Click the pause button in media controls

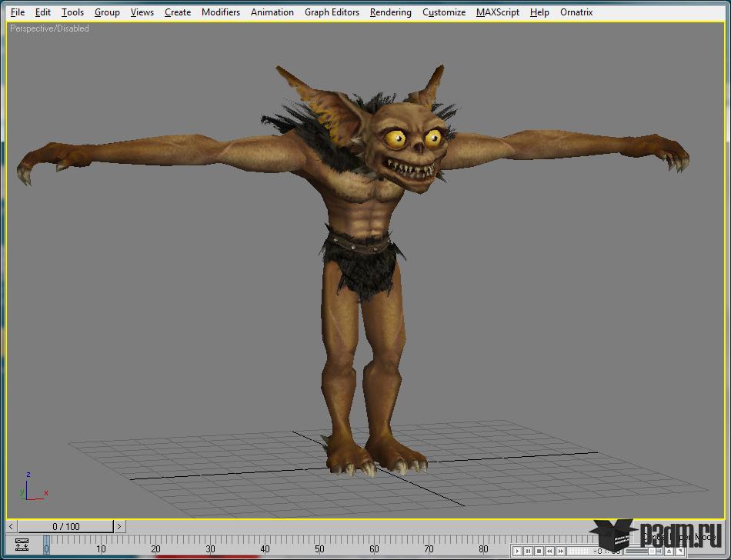pos(528,551)
